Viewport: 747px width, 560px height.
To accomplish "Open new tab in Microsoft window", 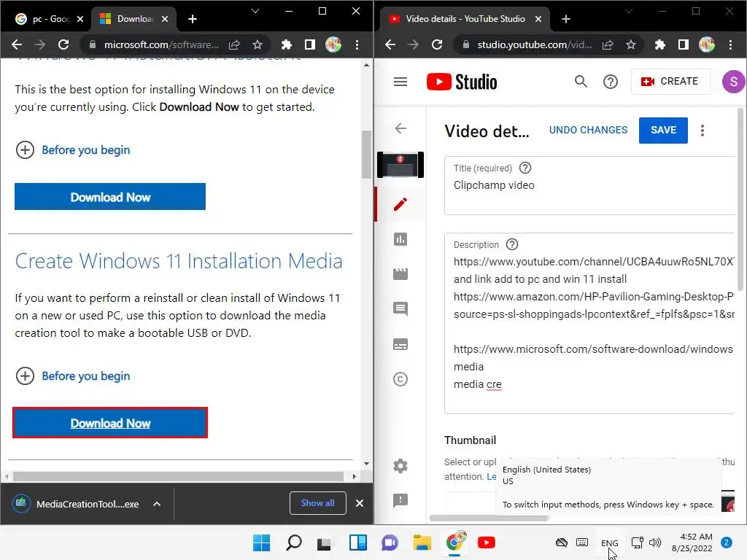I will tap(193, 19).
